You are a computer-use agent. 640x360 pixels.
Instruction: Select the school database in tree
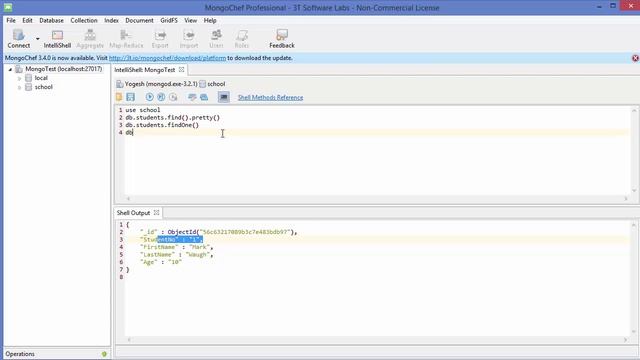pos(43,87)
